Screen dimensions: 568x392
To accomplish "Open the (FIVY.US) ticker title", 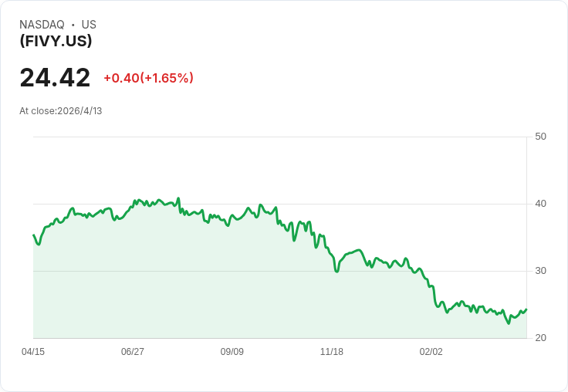I will 56,41.
